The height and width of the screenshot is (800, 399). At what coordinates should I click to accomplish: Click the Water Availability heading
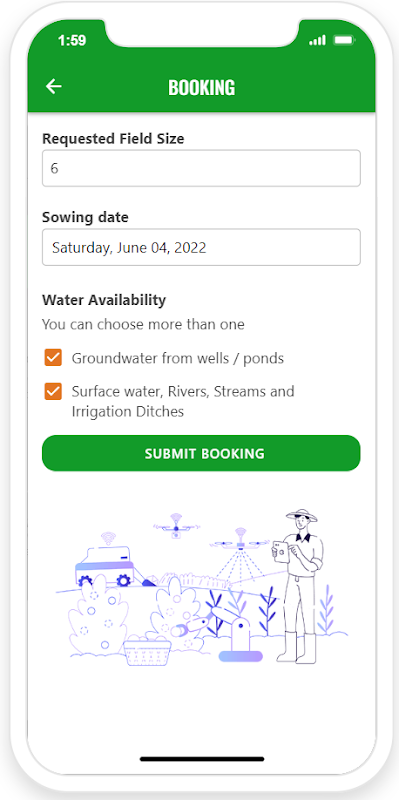pyautogui.click(x=104, y=300)
